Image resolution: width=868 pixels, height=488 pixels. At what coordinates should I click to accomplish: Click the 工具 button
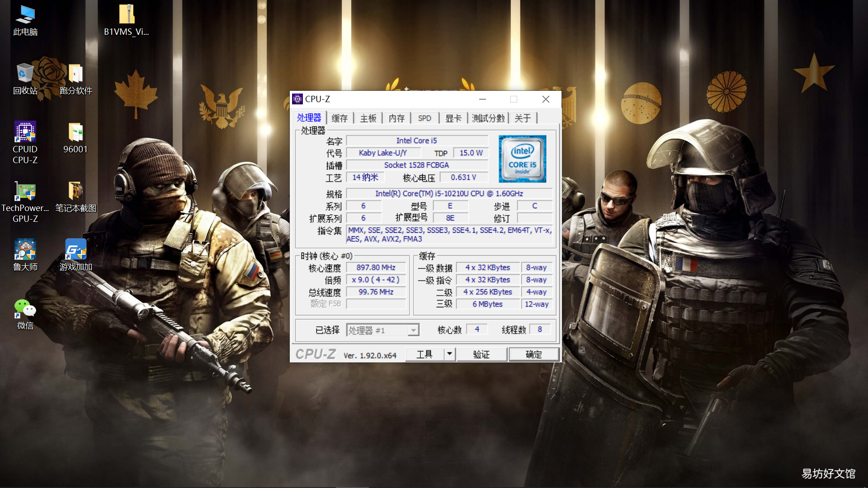[425, 354]
